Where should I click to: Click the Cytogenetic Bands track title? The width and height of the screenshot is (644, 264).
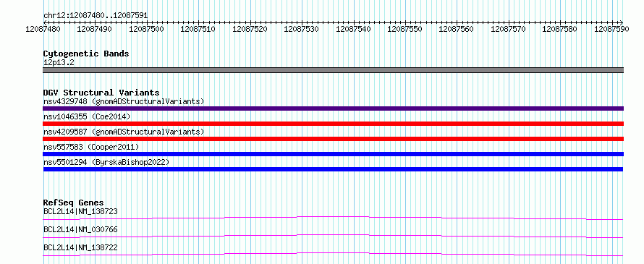(x=86, y=54)
